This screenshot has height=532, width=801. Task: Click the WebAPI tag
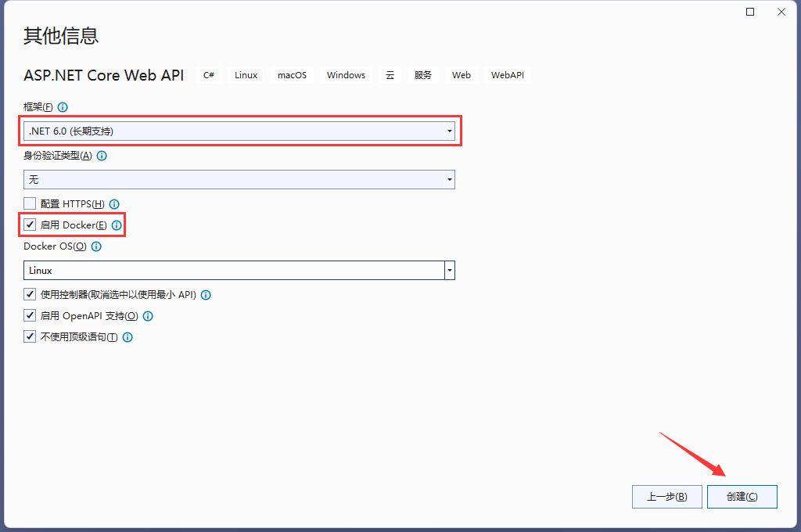tap(507, 75)
